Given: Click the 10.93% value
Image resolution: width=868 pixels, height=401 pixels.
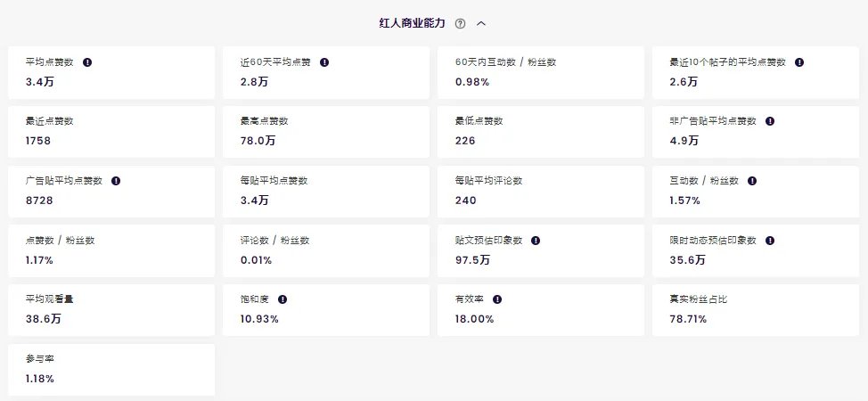Looking at the screenshot, I should 259,319.
